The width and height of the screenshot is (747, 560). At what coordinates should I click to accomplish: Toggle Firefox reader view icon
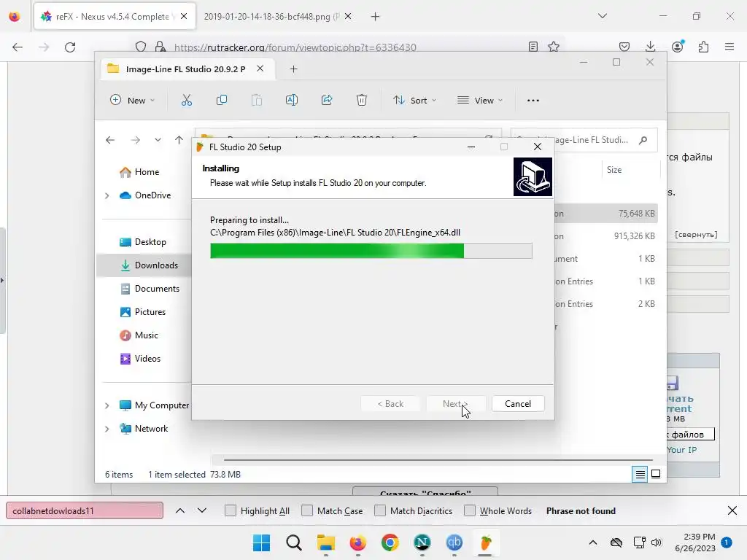pyautogui.click(x=533, y=47)
